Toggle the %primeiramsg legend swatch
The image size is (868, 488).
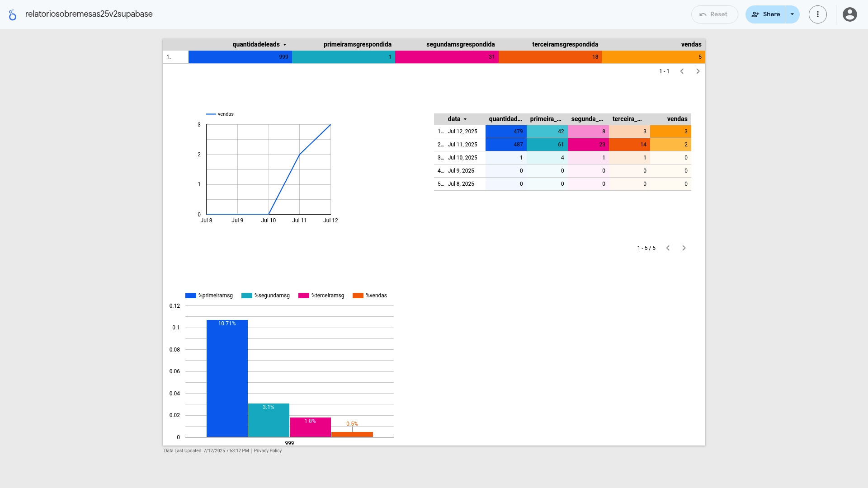pos(190,296)
